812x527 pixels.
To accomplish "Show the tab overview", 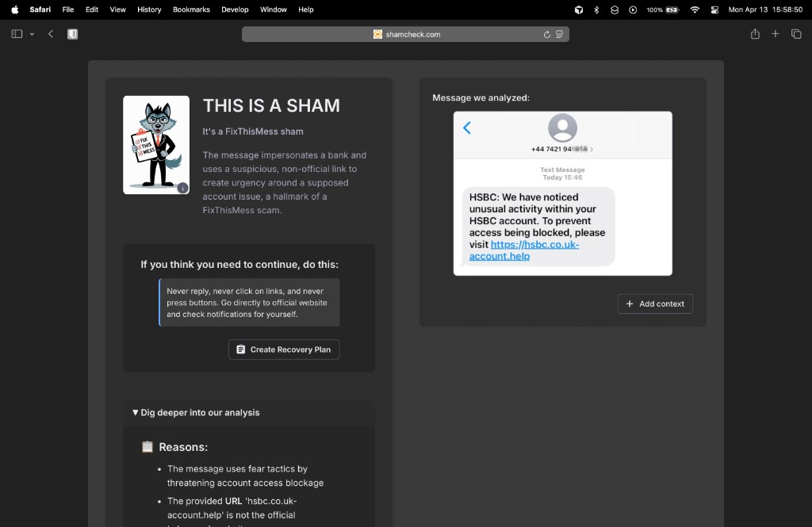I will pos(796,33).
